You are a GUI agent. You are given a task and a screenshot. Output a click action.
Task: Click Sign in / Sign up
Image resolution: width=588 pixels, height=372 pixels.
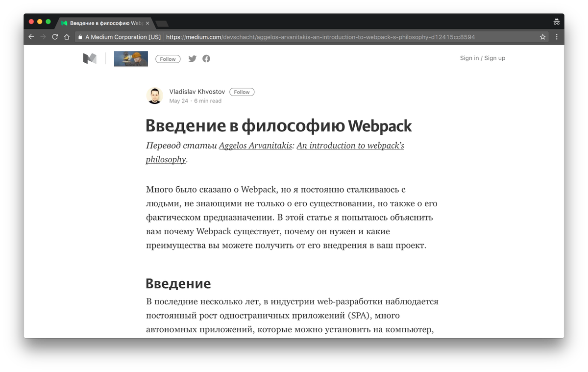coord(482,58)
